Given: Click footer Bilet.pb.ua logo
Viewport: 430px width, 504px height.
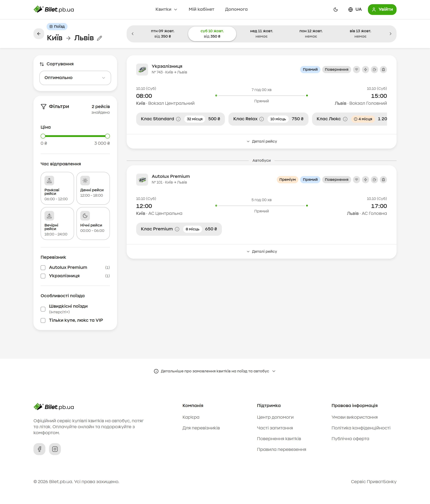Looking at the screenshot, I should (x=54, y=407).
